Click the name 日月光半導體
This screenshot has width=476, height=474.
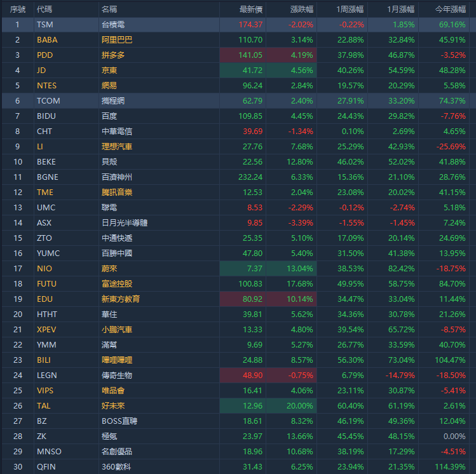tap(125, 223)
